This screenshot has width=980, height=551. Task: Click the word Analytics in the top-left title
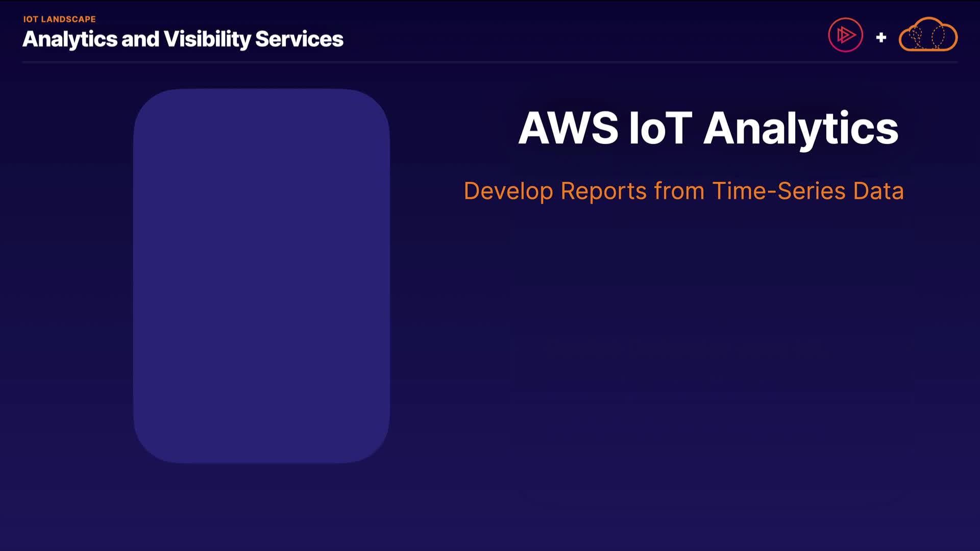(x=70, y=39)
